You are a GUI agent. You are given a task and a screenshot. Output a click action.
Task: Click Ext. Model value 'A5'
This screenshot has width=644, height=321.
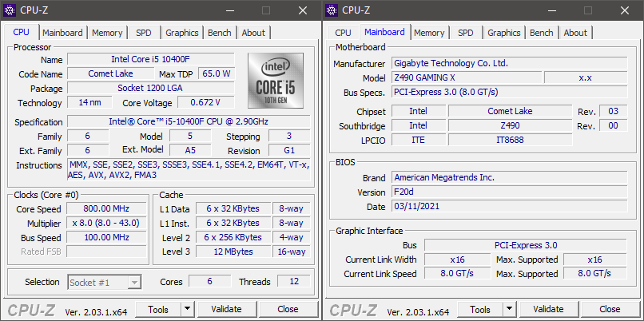point(190,150)
